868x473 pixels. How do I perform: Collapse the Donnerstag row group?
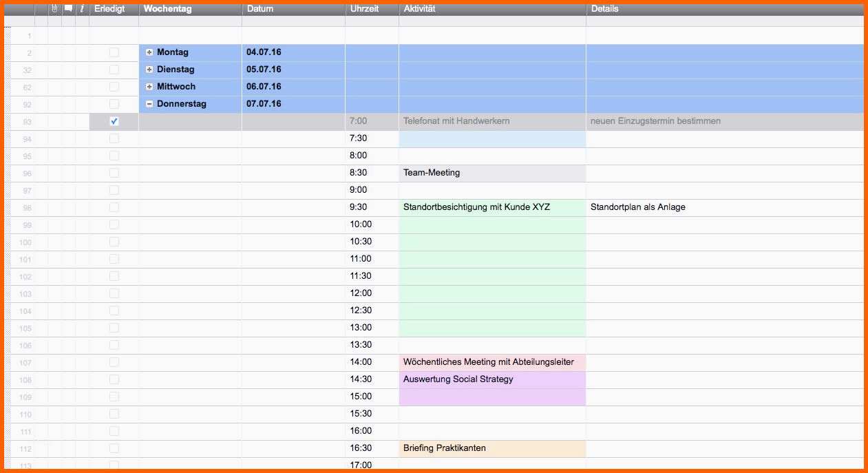[x=149, y=104]
